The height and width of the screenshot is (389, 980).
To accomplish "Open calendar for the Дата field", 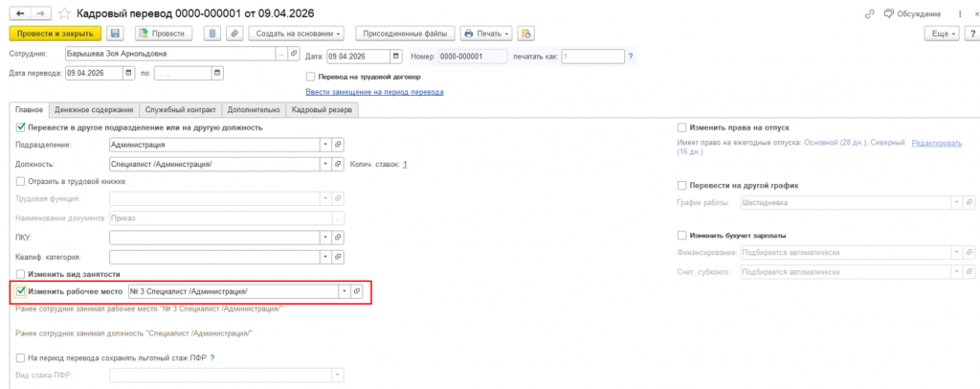I will 395,57.
